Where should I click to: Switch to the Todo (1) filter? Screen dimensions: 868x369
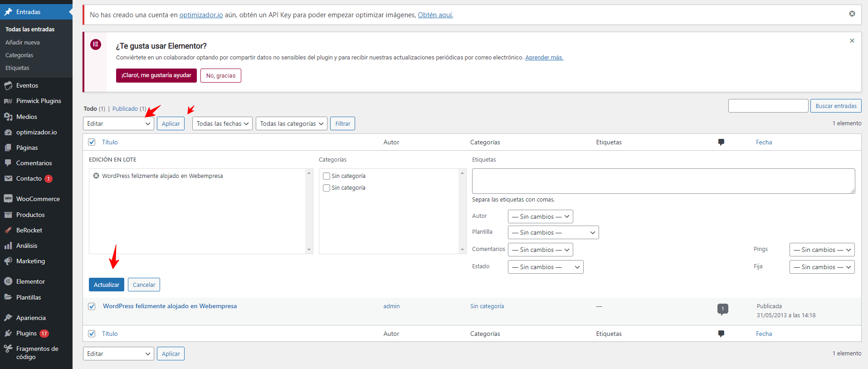point(94,108)
